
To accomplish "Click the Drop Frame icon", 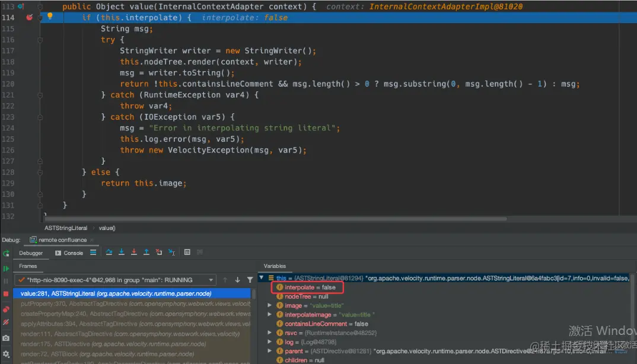I will coord(159,253).
